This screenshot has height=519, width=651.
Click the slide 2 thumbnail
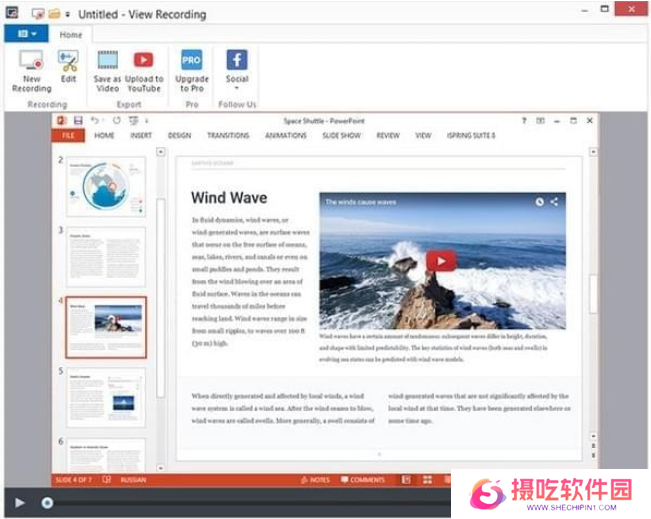(106, 186)
